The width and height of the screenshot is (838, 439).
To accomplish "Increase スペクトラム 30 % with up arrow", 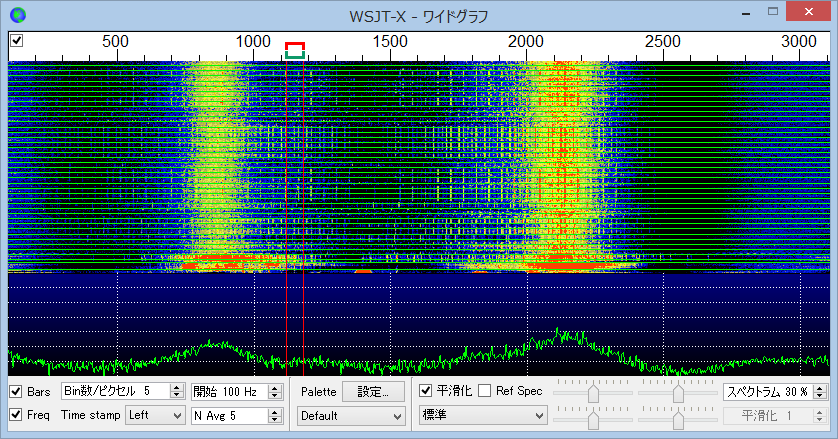I will pyautogui.click(x=820, y=388).
